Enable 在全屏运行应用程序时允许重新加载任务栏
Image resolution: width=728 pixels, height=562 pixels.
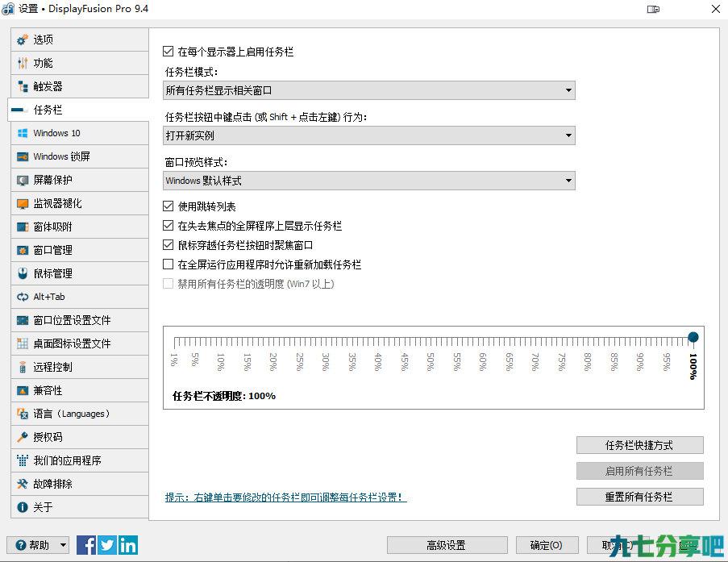point(168,264)
